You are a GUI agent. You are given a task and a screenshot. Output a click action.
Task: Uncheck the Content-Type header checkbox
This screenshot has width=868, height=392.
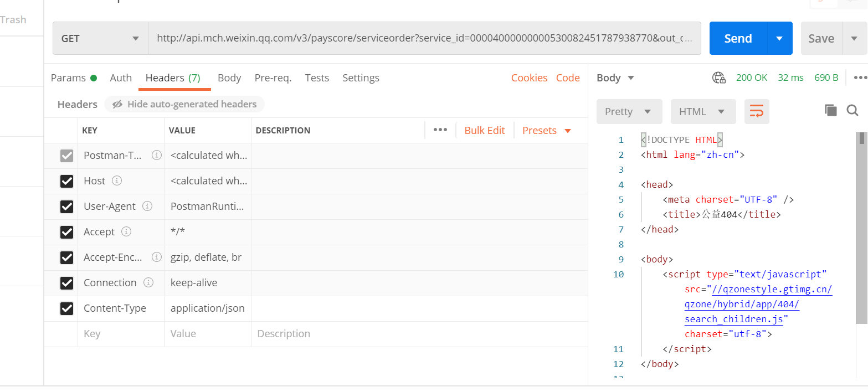coord(67,309)
